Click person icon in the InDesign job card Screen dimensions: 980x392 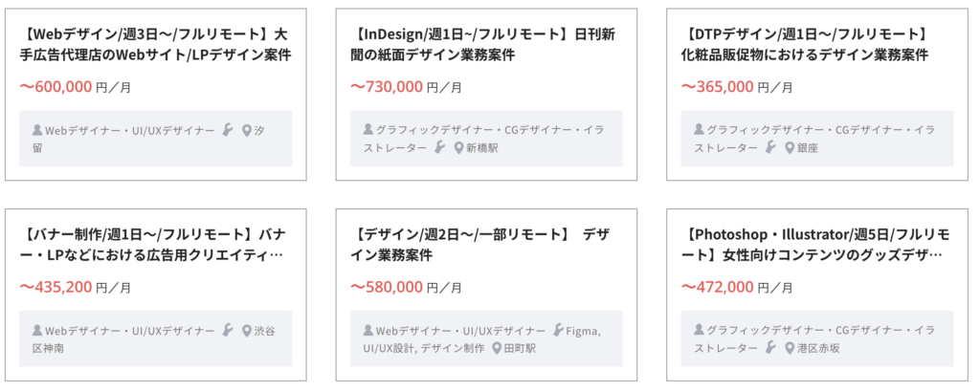[x=368, y=130]
